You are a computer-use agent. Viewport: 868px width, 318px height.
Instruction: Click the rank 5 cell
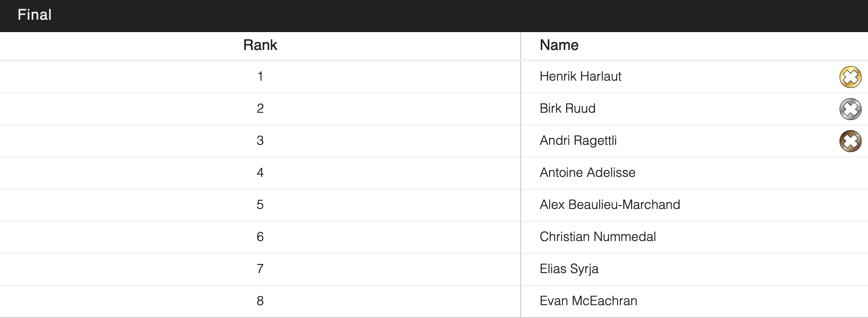(260, 205)
